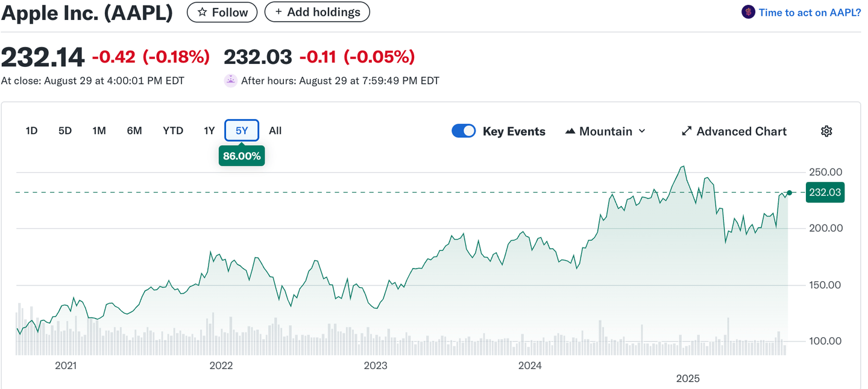Switch chart to 1M range
The image size is (868, 389).
pyautogui.click(x=99, y=131)
